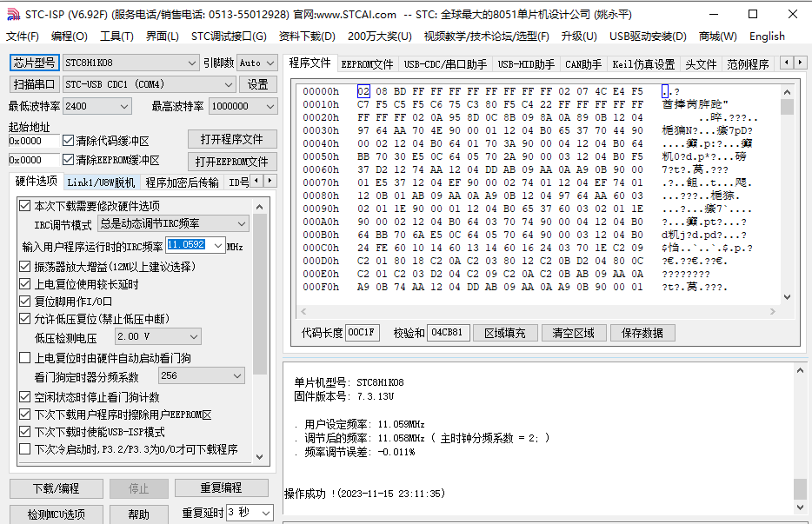
Task: Open 工具(T) menu
Action: click(116, 36)
